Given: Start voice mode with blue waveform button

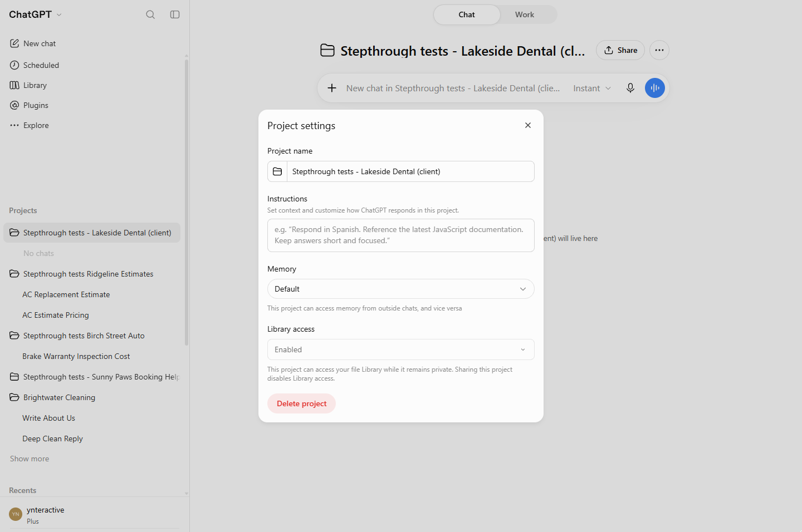Looking at the screenshot, I should [655, 88].
